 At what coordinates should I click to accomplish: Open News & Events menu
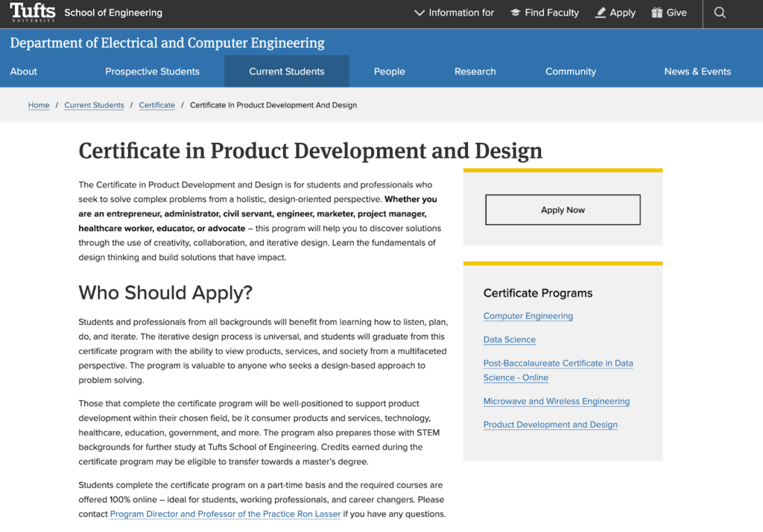click(697, 72)
